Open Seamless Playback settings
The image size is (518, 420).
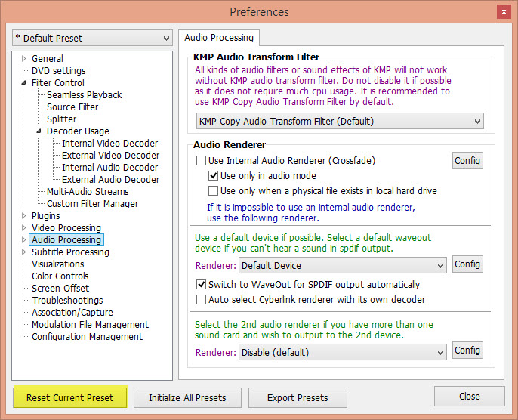click(x=85, y=95)
